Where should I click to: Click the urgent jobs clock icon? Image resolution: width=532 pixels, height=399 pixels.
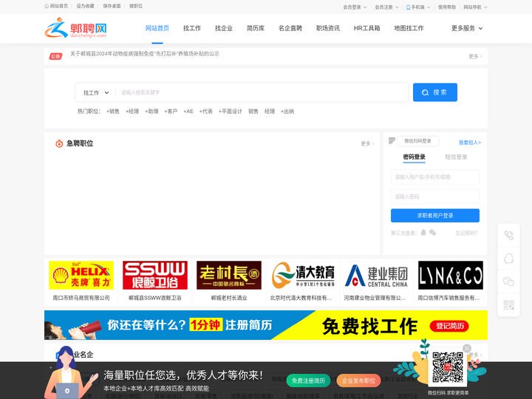59,143
